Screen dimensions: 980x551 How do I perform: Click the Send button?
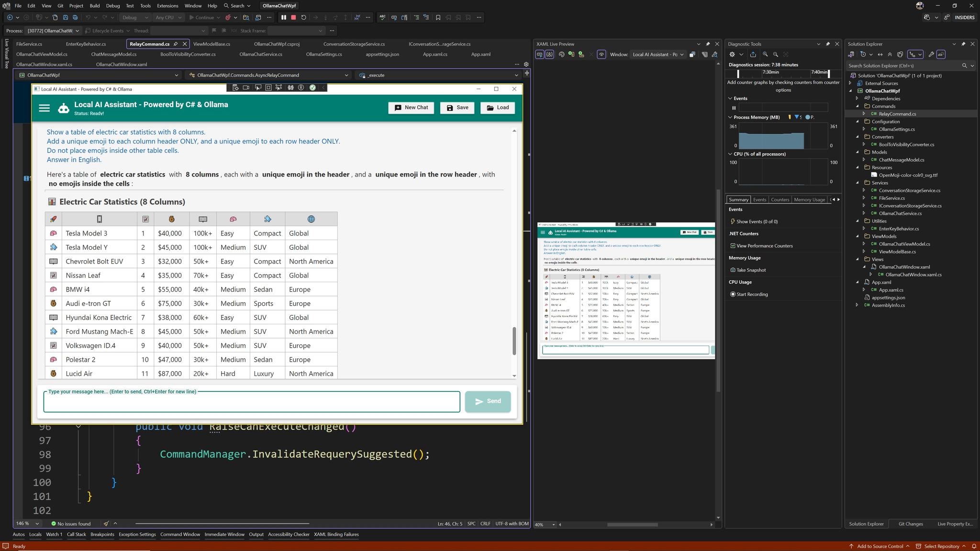488,402
